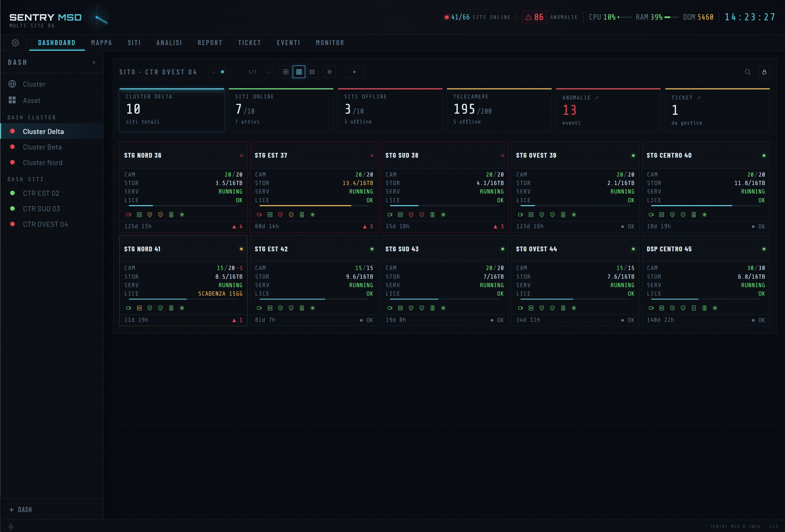Click STG CENTRO 40 asterisk icon

click(704, 215)
